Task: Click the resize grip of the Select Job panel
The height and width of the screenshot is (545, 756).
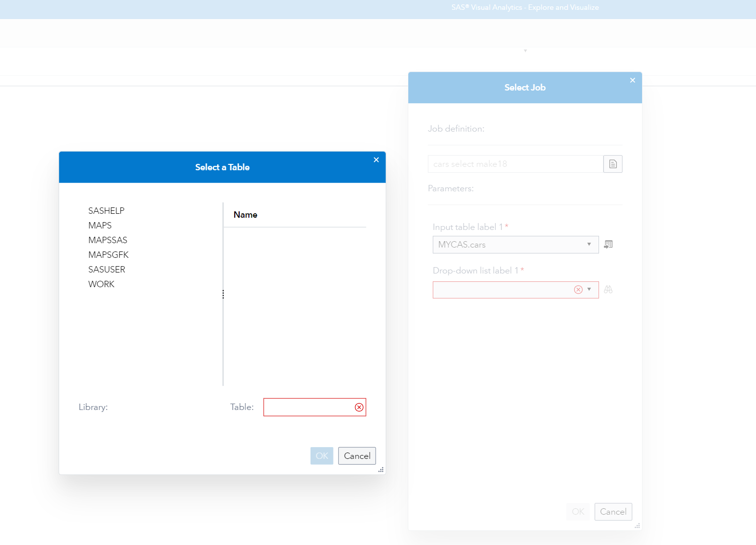Action: pyautogui.click(x=637, y=526)
